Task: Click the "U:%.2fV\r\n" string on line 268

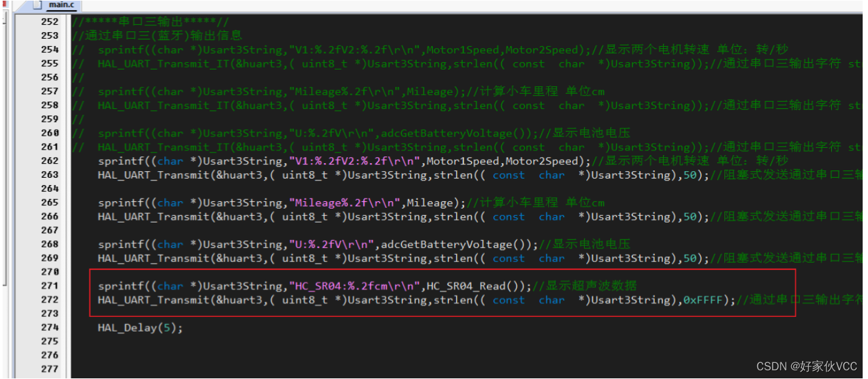Action: (331, 245)
